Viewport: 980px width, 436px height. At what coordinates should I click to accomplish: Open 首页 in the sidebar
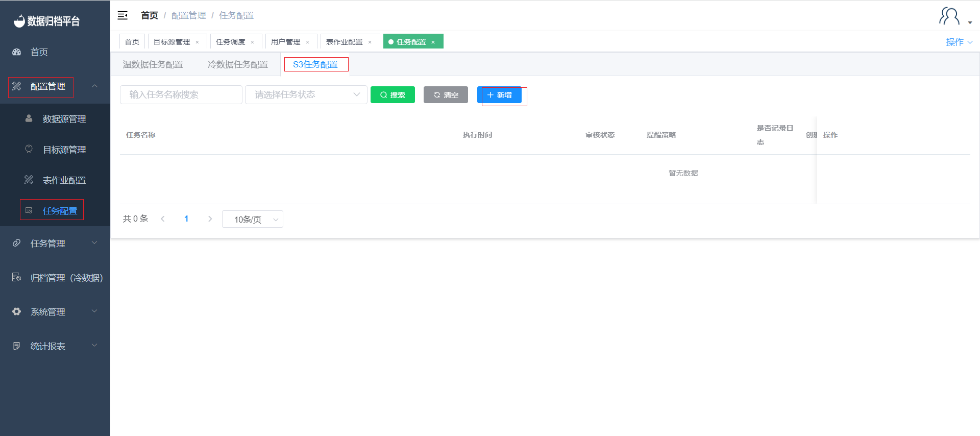(55, 52)
